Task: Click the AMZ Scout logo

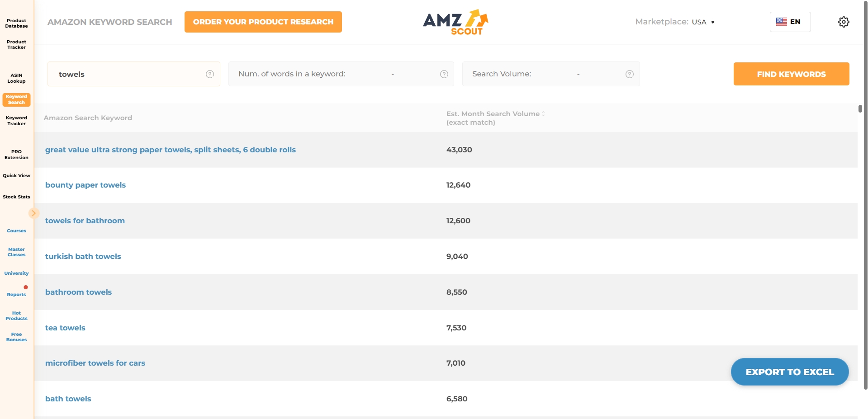Action: (x=455, y=22)
